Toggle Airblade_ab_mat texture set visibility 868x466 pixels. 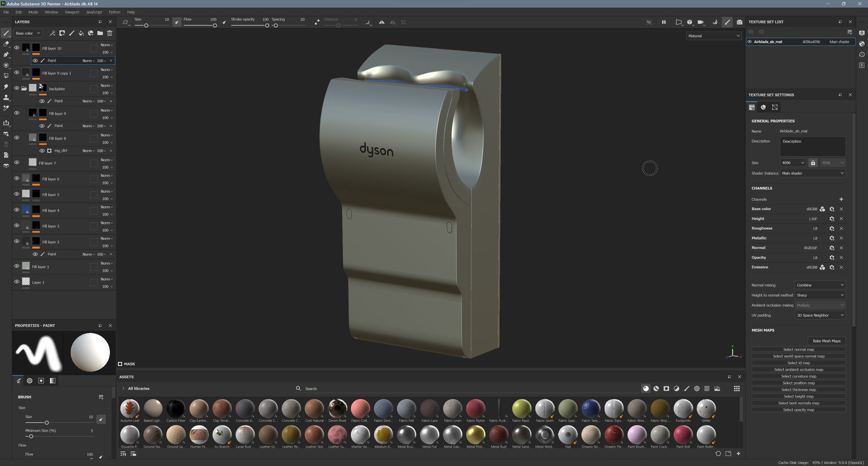[750, 42]
